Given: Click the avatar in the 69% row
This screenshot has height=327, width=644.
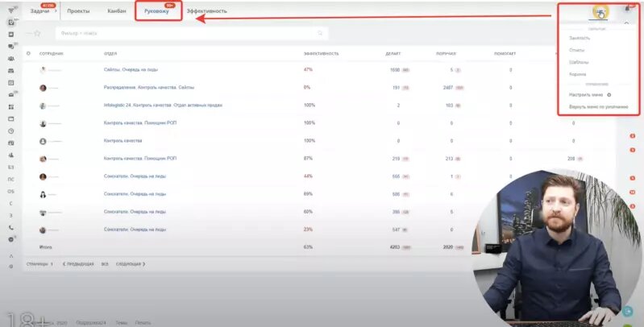Looking at the screenshot, I should (x=43, y=194).
